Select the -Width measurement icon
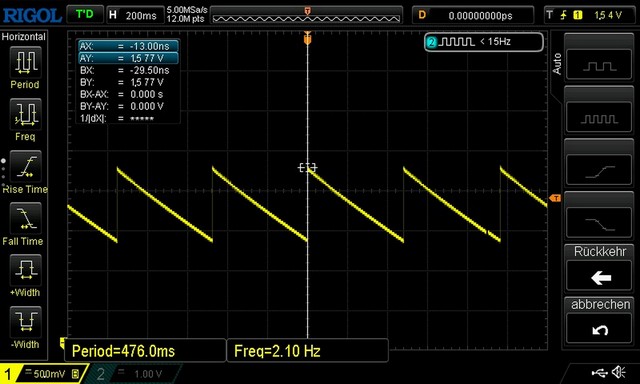The width and height of the screenshot is (640, 384). click(25, 322)
